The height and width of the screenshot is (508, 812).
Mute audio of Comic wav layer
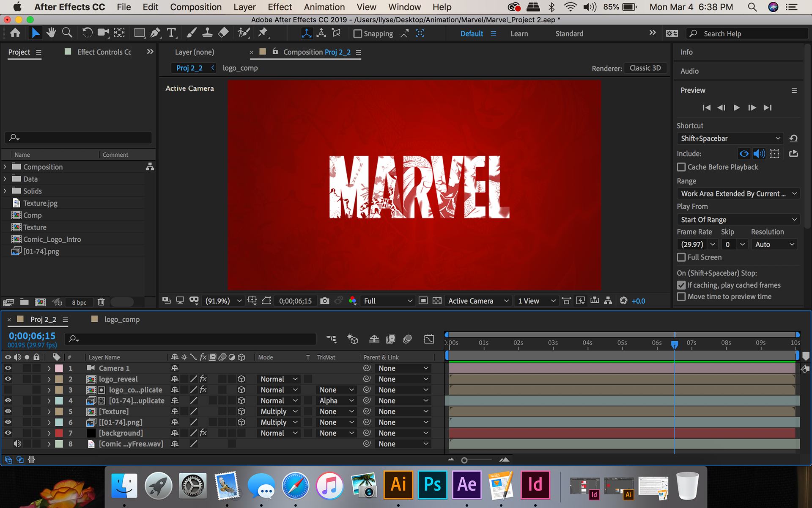click(17, 444)
